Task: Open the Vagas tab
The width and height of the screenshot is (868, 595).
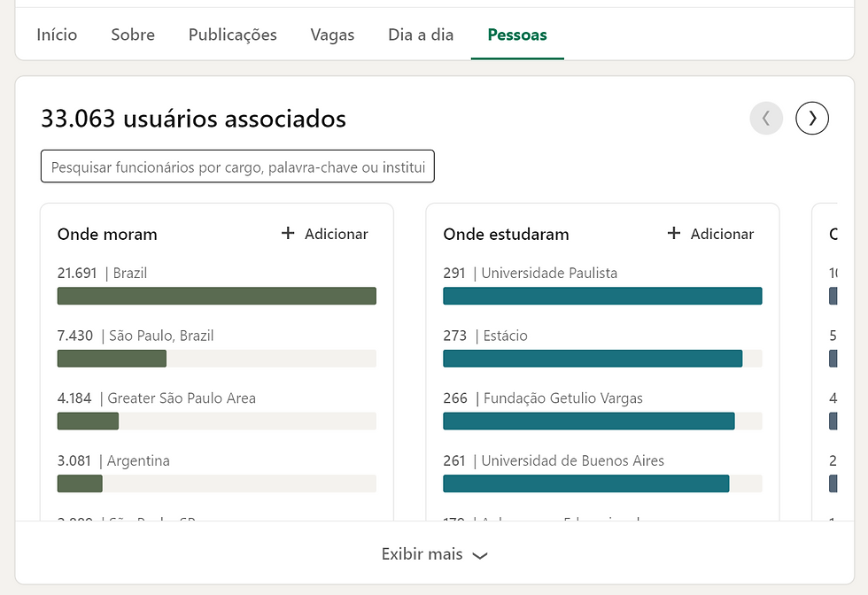Action: (331, 35)
